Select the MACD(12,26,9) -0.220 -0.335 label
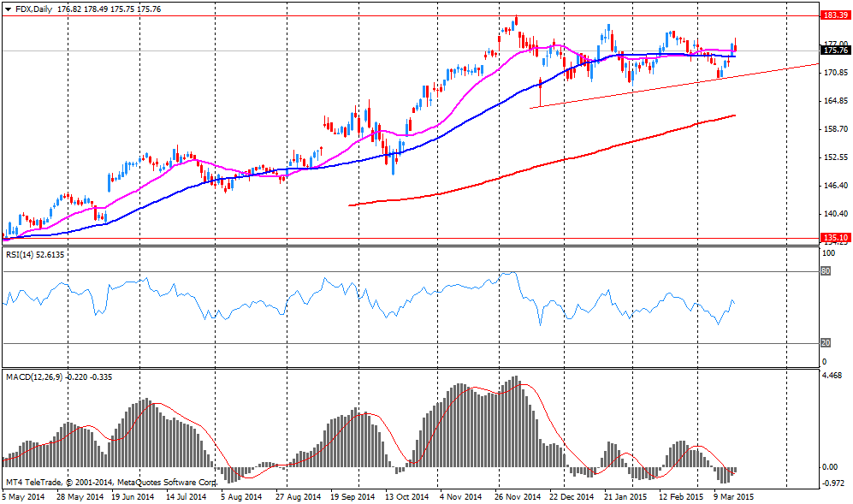Image resolution: width=853 pixels, height=504 pixels. point(59,377)
